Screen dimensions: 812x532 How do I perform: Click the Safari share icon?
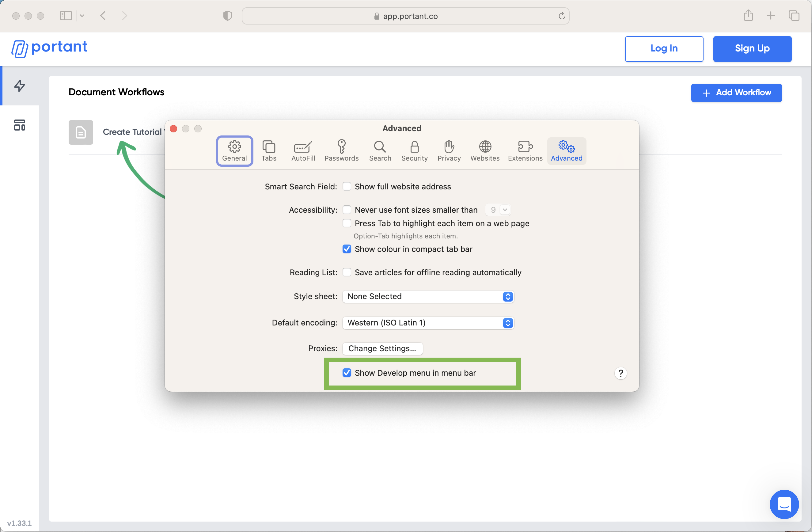(x=748, y=16)
